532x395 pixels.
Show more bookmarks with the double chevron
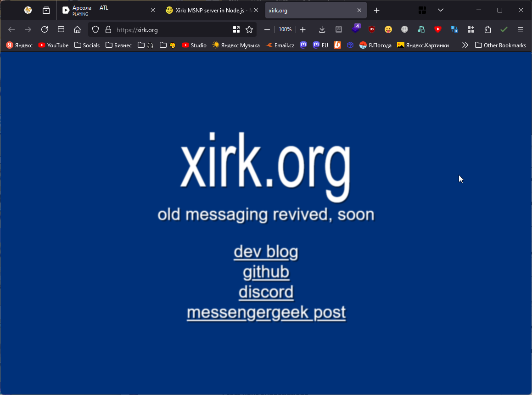(x=465, y=45)
